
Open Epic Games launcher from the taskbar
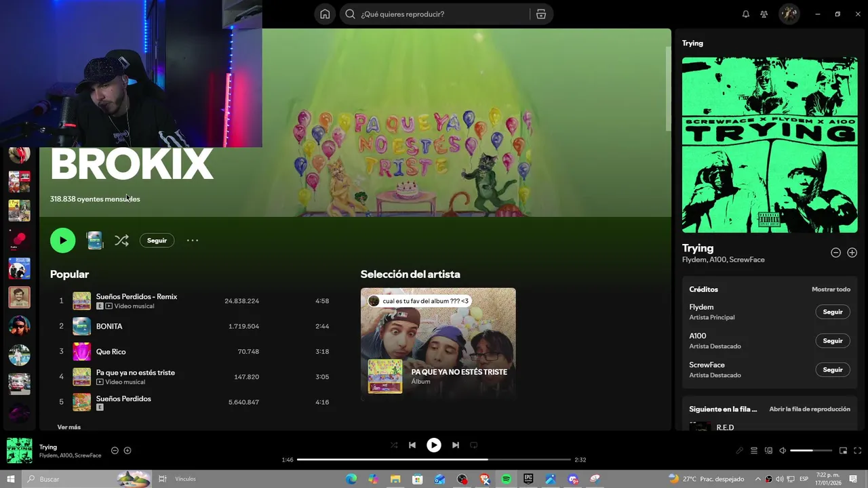tap(528, 479)
